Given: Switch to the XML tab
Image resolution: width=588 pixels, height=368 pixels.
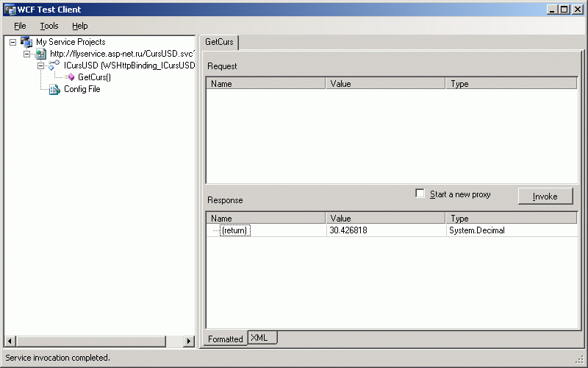Looking at the screenshot, I should tap(262, 338).
